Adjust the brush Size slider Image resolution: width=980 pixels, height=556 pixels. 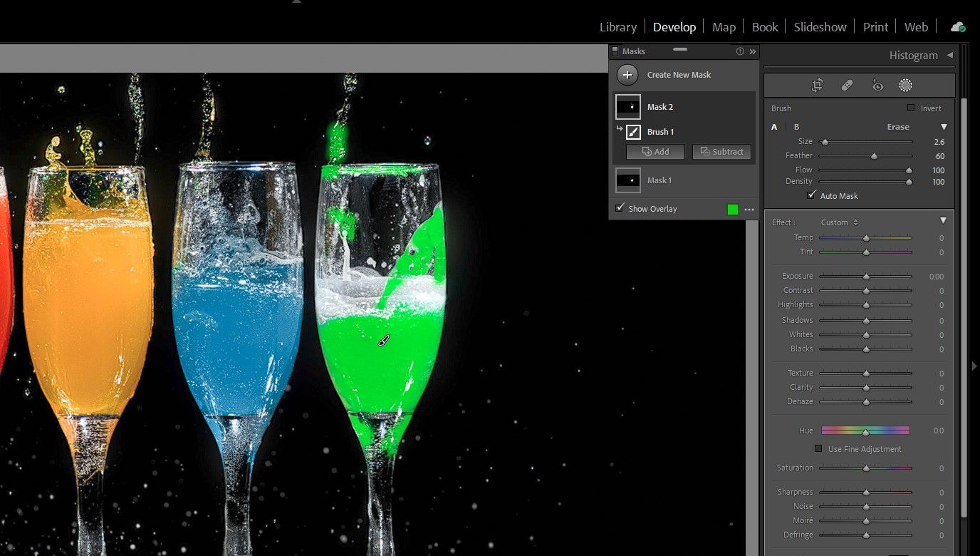point(865,142)
